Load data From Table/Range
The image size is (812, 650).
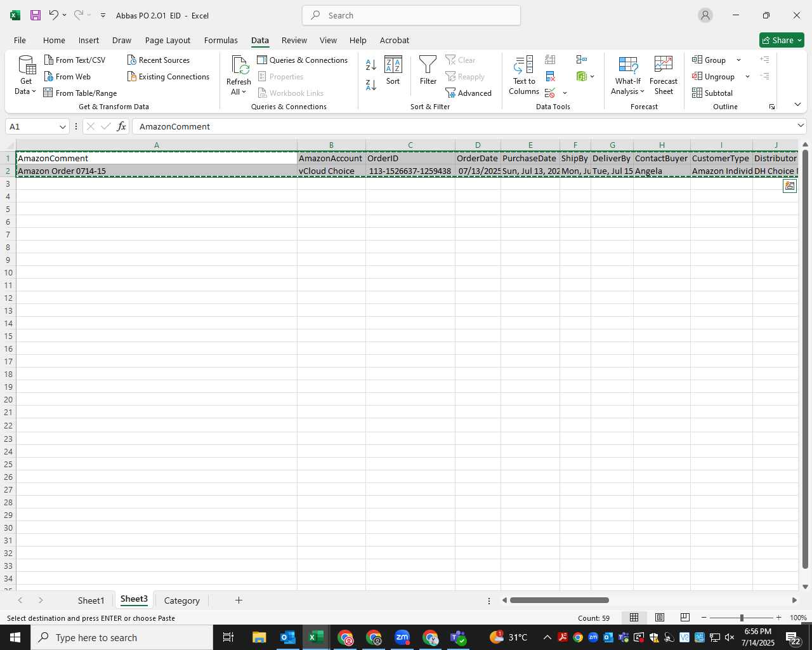(81, 93)
